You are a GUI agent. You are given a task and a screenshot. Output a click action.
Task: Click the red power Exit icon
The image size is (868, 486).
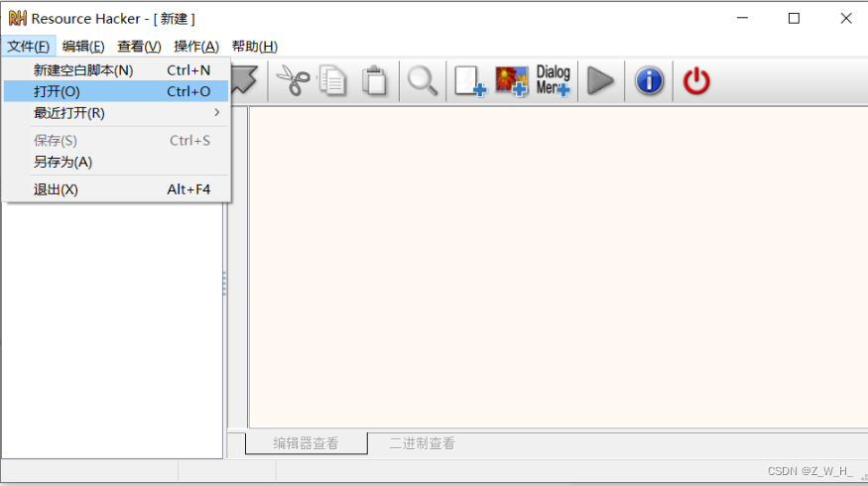696,80
